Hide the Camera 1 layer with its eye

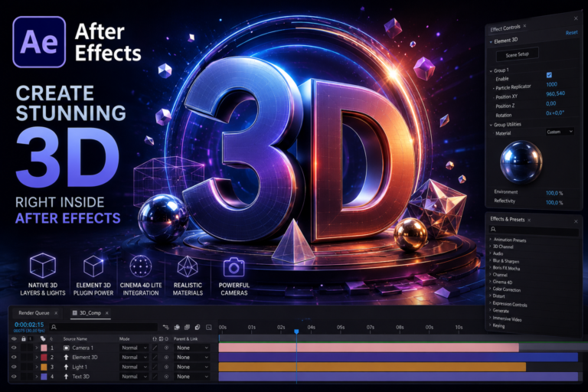14,348
